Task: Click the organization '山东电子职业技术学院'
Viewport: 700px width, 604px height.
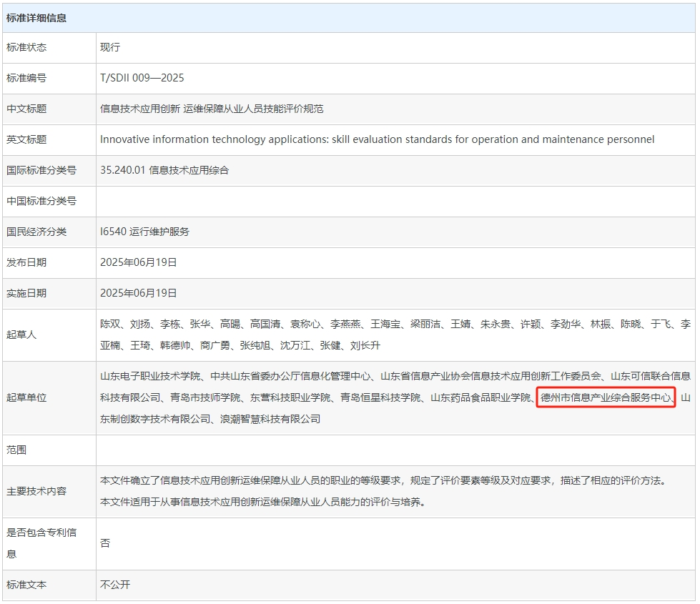Action: click(x=150, y=376)
